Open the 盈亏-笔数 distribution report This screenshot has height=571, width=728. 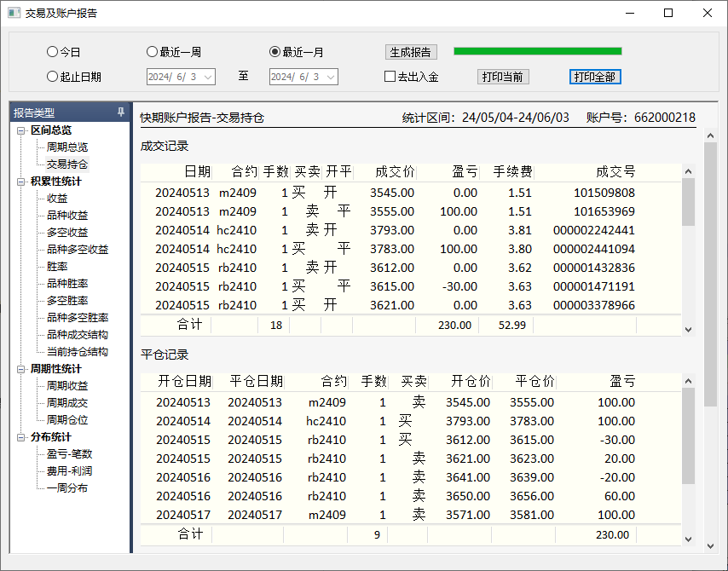[69, 454]
